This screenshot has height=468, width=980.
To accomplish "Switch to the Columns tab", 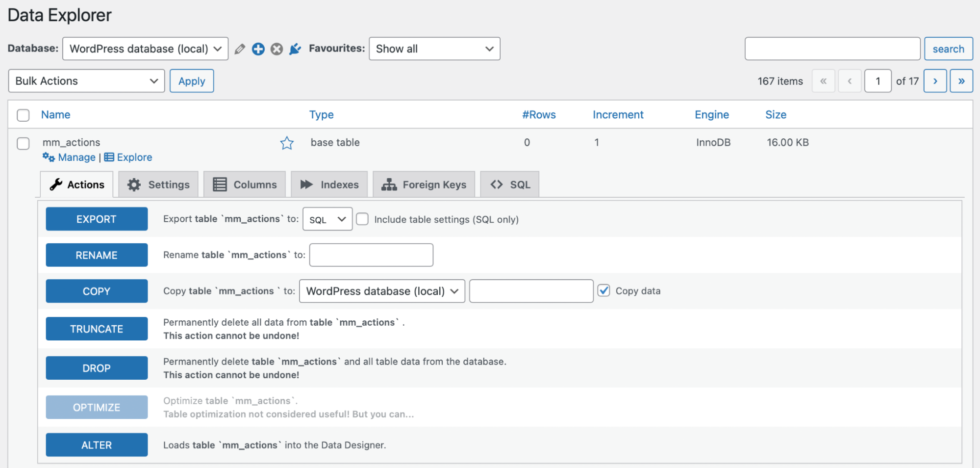I will click(x=245, y=185).
